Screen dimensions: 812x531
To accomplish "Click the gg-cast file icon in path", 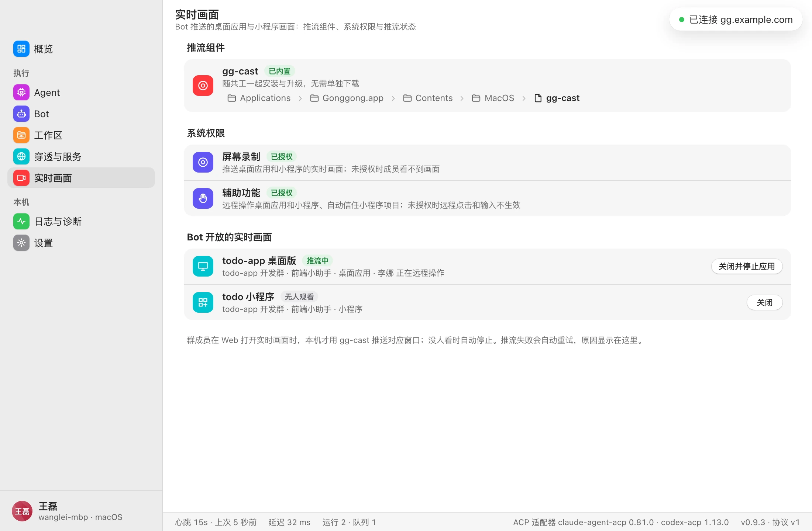I will pos(538,98).
